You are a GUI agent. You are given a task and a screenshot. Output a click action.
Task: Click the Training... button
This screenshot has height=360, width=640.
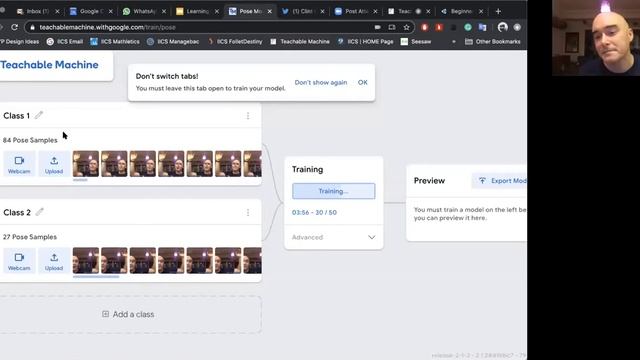[333, 191]
